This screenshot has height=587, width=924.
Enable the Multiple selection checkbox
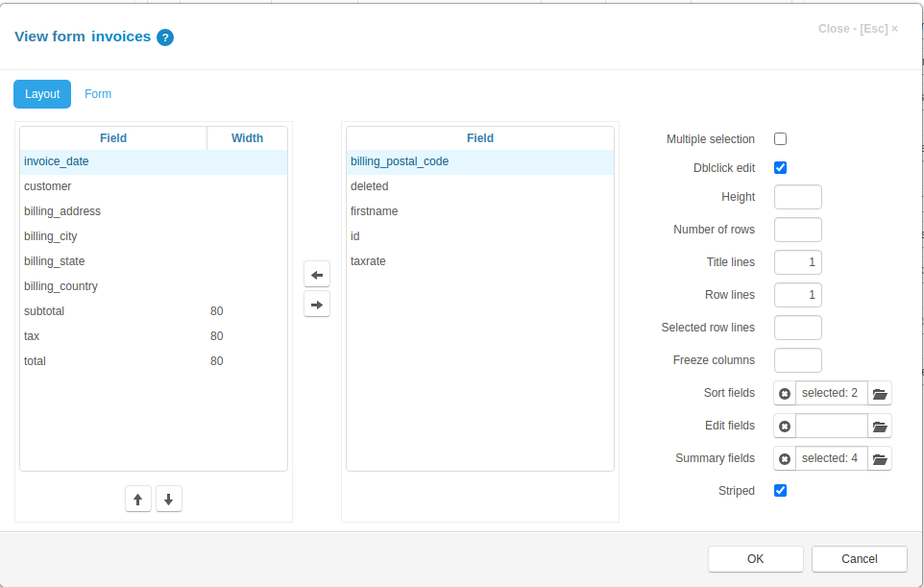[x=780, y=139]
